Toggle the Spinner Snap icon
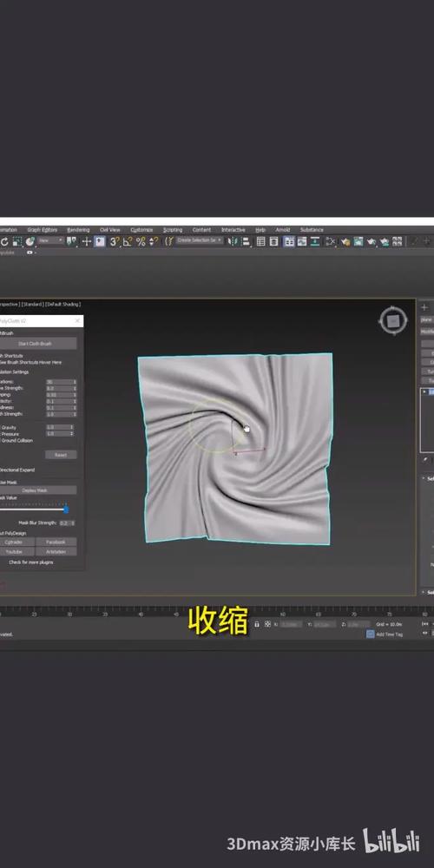The height and width of the screenshot is (868, 434). tap(154, 241)
